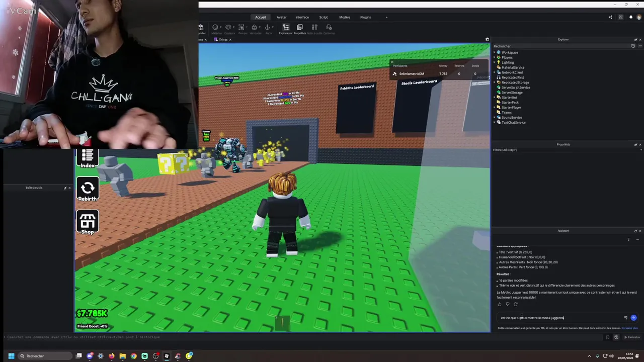The height and width of the screenshot is (362, 644).
Task: Select Teams in the Explorer
Action: 506,113
